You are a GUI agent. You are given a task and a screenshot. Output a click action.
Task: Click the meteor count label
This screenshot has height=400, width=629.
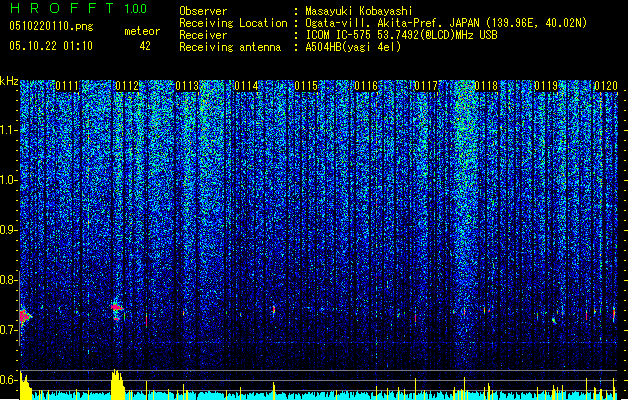click(142, 31)
